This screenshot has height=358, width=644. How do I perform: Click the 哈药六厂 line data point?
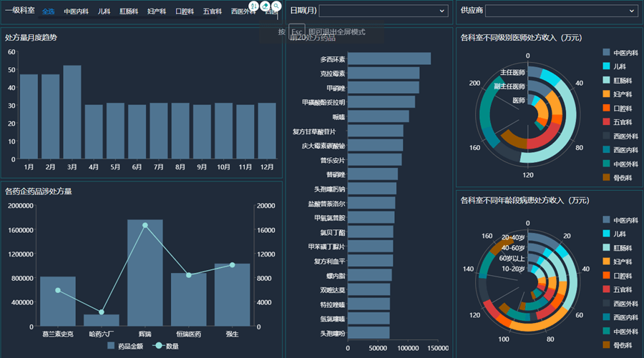[x=101, y=312]
